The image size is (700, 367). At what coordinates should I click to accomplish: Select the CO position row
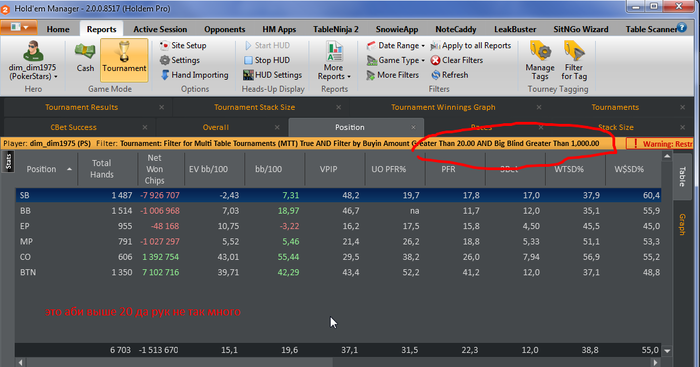point(338,257)
